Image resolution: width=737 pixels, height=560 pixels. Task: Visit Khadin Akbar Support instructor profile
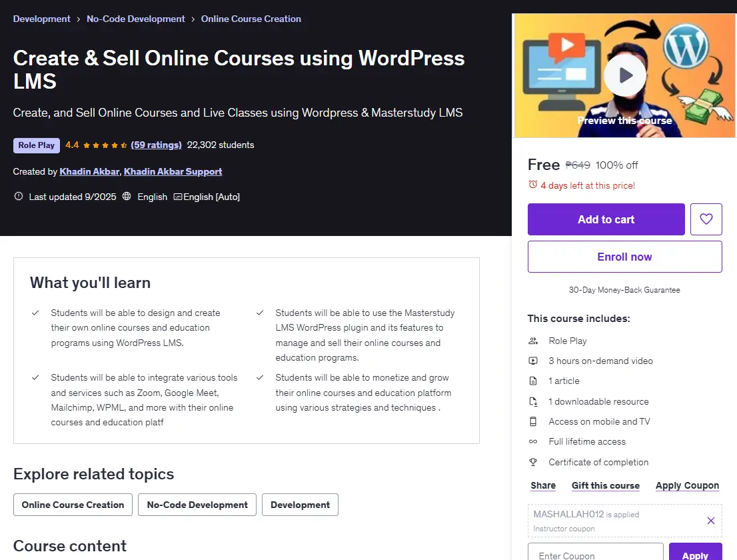pos(173,171)
